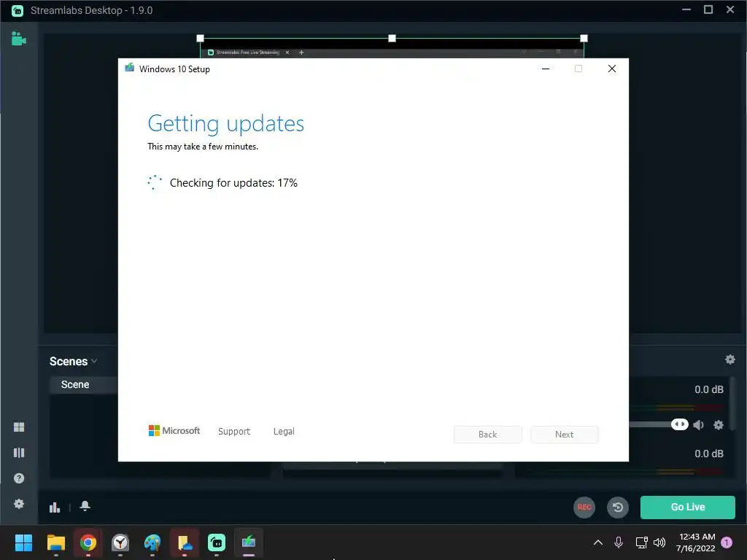Screen dimensions: 747x560
Task: Toggle the Replay Buffer button
Action: [x=617, y=507]
